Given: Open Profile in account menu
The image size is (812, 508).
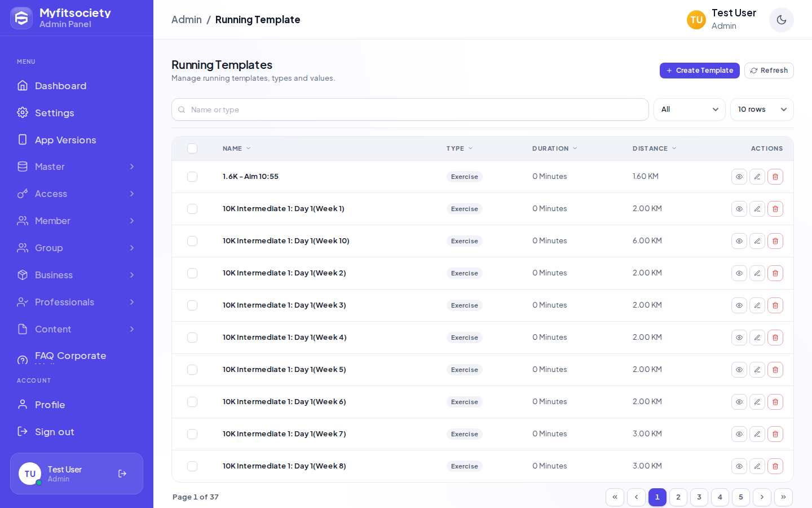Looking at the screenshot, I should [x=77, y=404].
